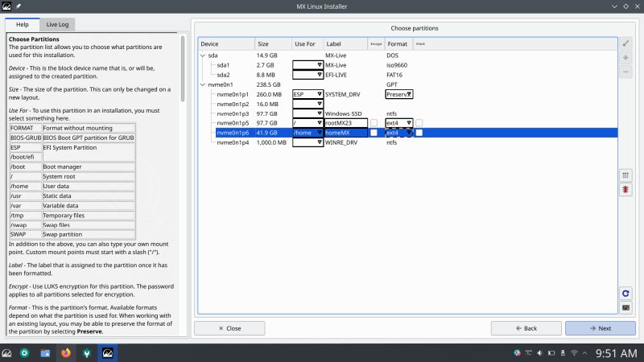644x362 pixels.
Task: Click the volume icon in system tray
Action: pyautogui.click(x=539, y=353)
